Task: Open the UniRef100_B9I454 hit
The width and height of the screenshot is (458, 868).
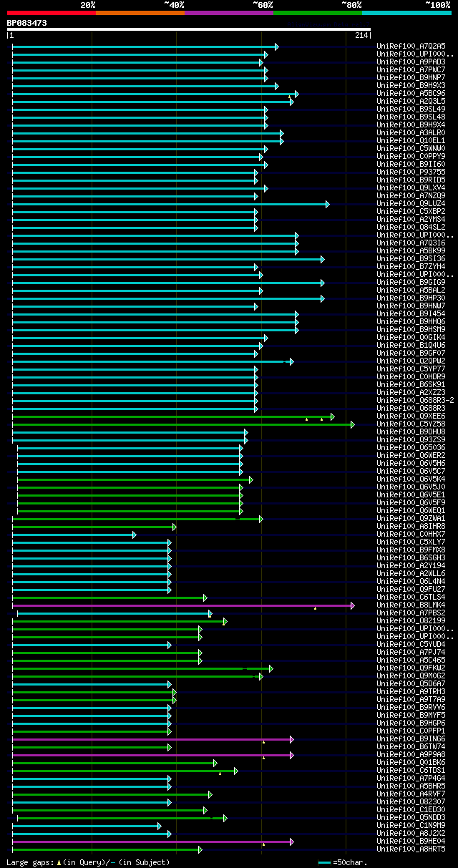Action: [x=412, y=314]
